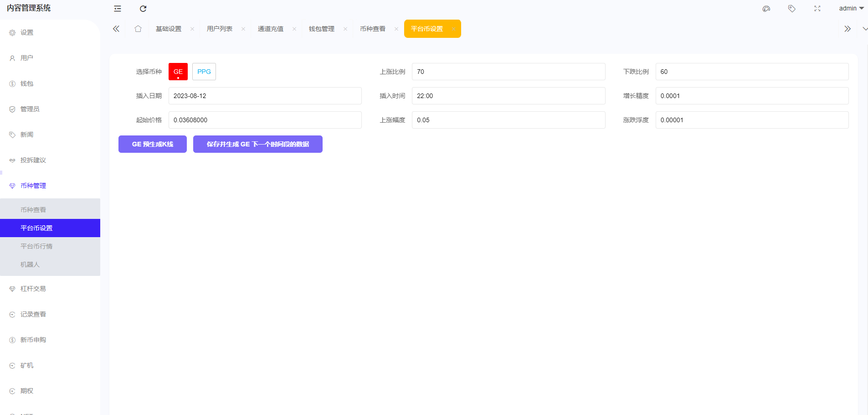Refresh the page using the reload icon
Screen dimensions: 868x415
[x=143, y=8]
